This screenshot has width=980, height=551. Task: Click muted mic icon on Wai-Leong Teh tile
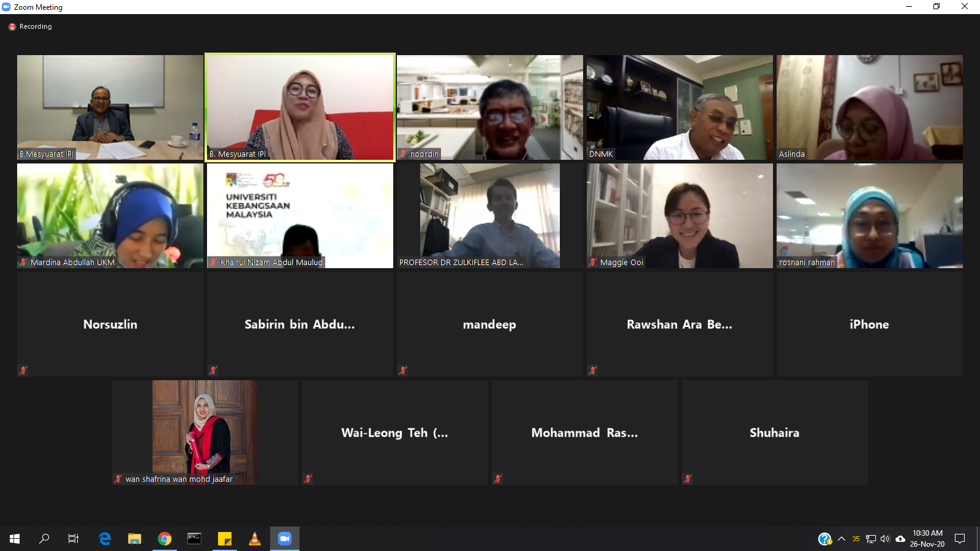(308, 479)
